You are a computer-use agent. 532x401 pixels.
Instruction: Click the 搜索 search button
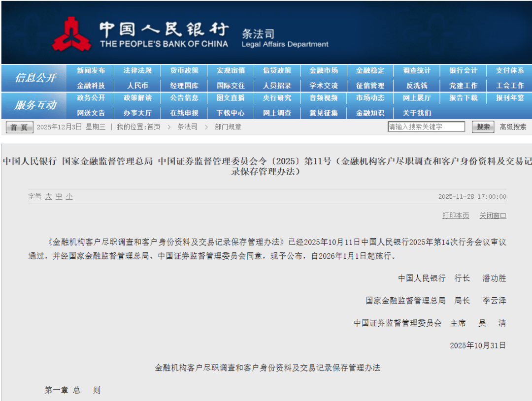point(483,127)
